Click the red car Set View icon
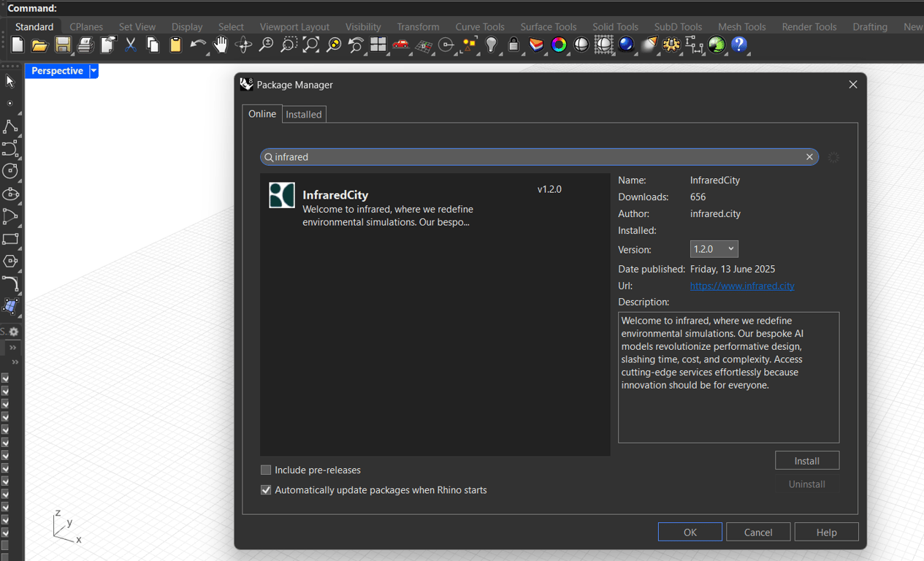The width and height of the screenshot is (924, 561). pos(400,45)
